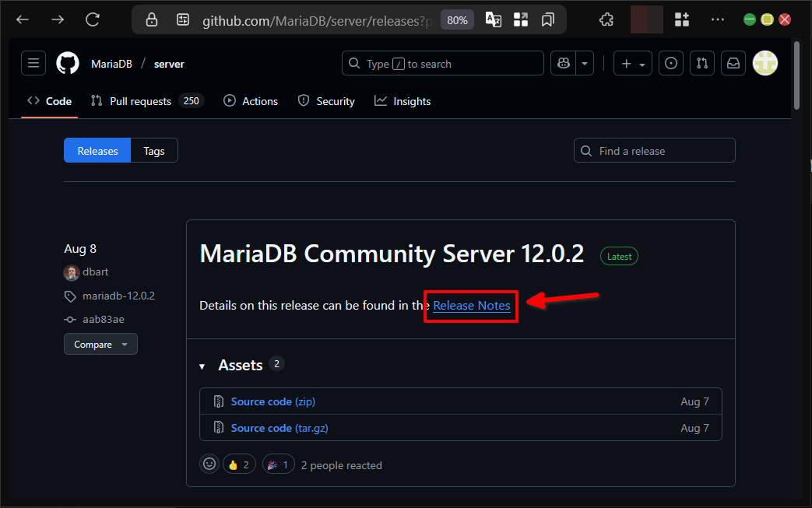This screenshot has height=508, width=812.
Task: Click the browser extensions puzzle icon
Action: pos(607,20)
